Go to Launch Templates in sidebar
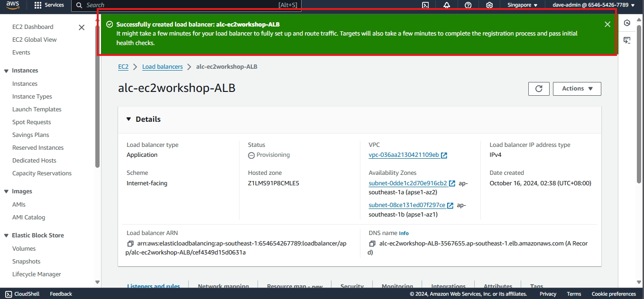 coord(37,109)
